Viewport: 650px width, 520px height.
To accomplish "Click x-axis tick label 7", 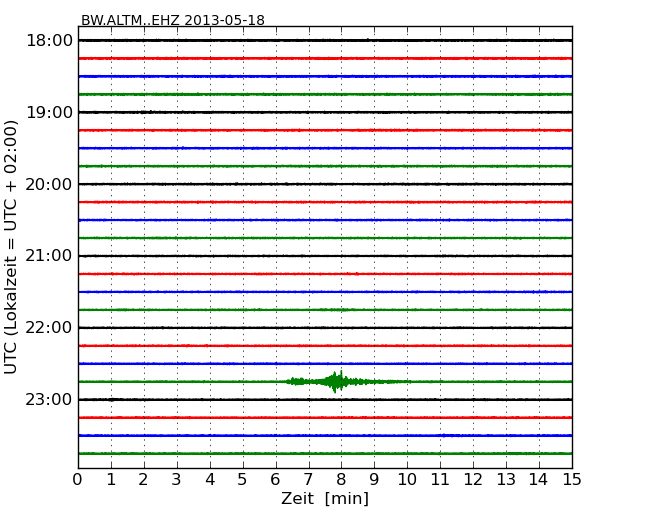I will coord(308,479).
